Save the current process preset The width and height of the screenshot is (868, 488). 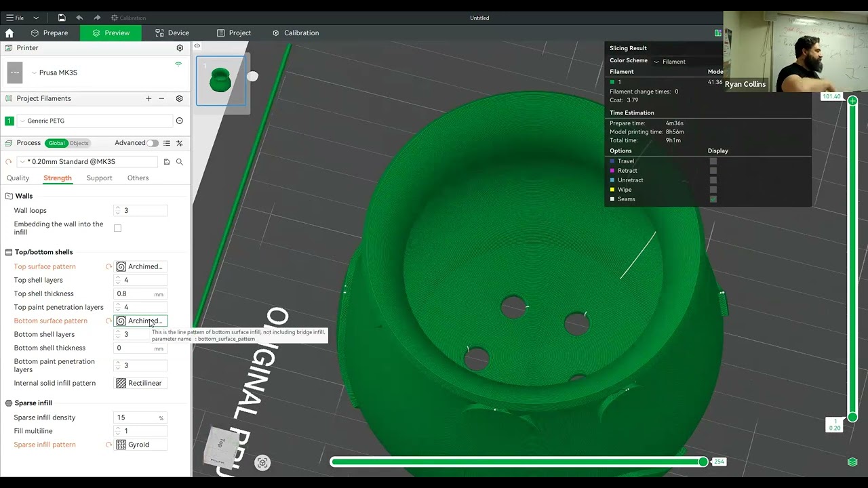(x=167, y=162)
